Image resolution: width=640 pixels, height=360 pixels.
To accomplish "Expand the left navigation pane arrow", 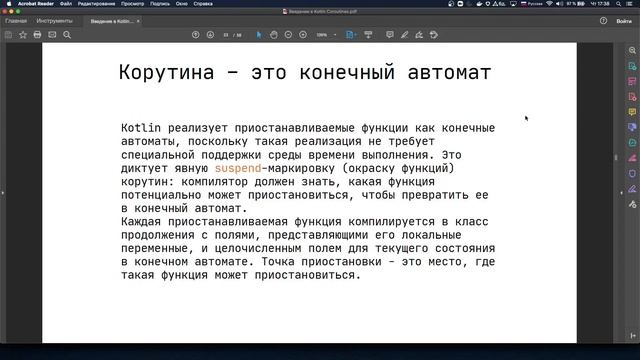I will tap(2, 193).
